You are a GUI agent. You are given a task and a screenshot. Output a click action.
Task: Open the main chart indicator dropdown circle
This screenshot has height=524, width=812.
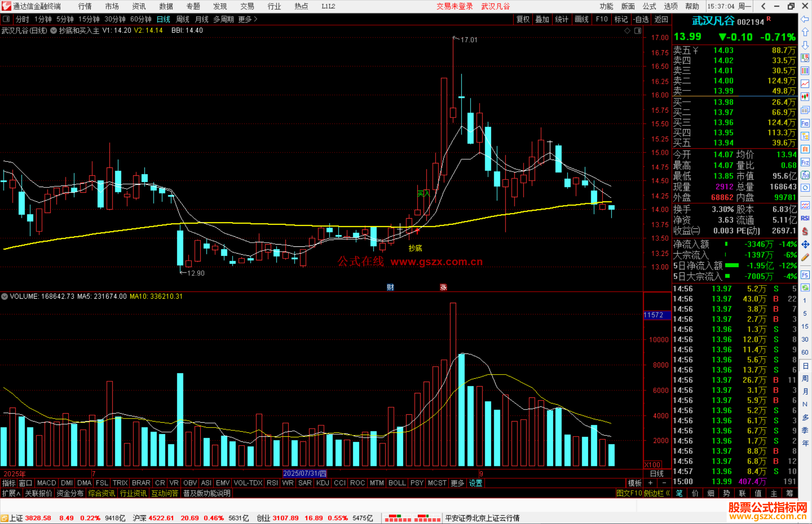pyautogui.click(x=54, y=30)
